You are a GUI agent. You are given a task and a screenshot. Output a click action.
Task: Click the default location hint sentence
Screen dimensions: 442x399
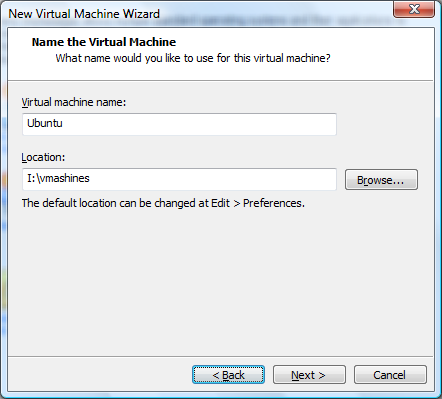coord(163,203)
